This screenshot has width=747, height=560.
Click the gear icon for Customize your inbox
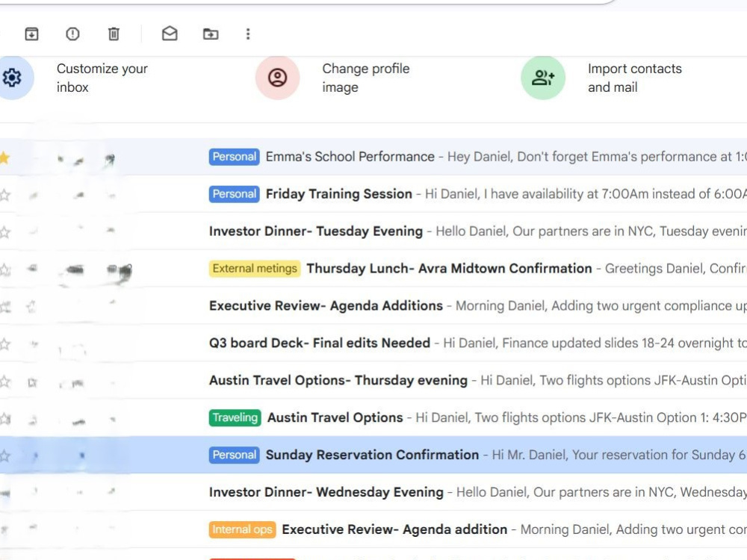(x=12, y=77)
